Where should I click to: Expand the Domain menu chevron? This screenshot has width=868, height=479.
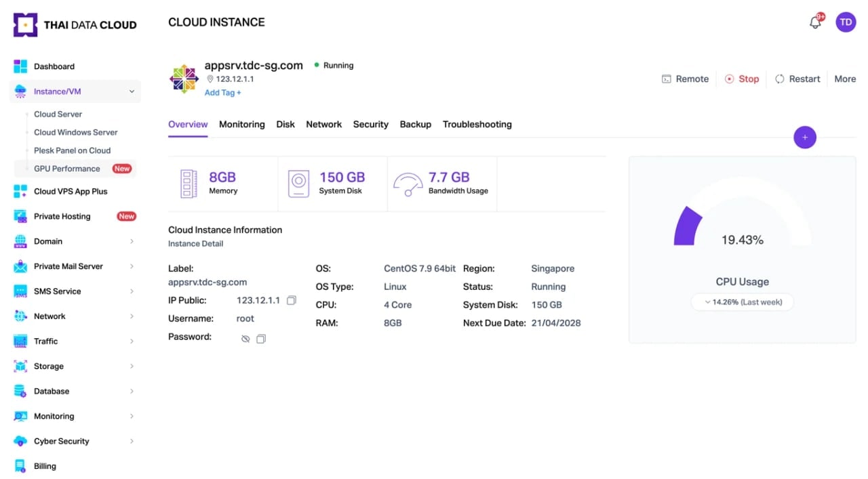[x=132, y=241]
